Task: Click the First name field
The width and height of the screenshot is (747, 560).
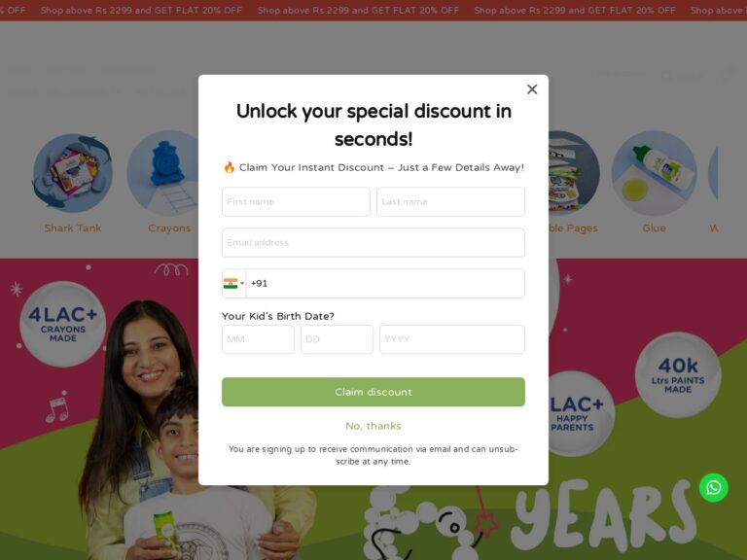Action: pos(296,201)
